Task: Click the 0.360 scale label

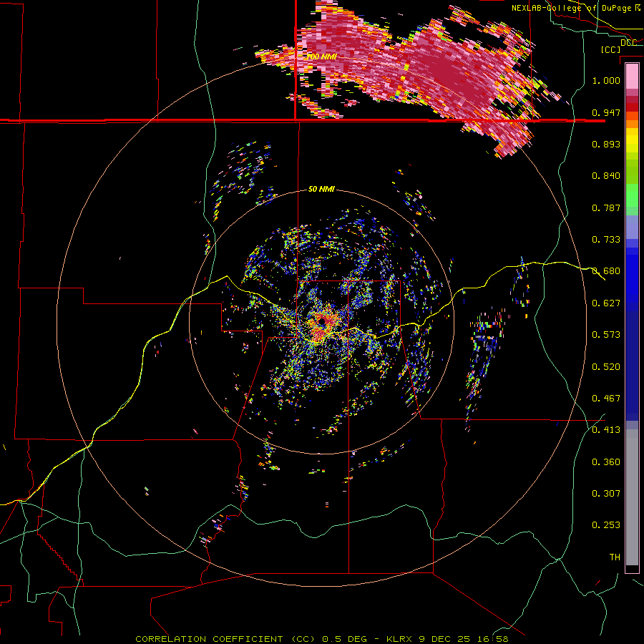Action: (x=606, y=462)
